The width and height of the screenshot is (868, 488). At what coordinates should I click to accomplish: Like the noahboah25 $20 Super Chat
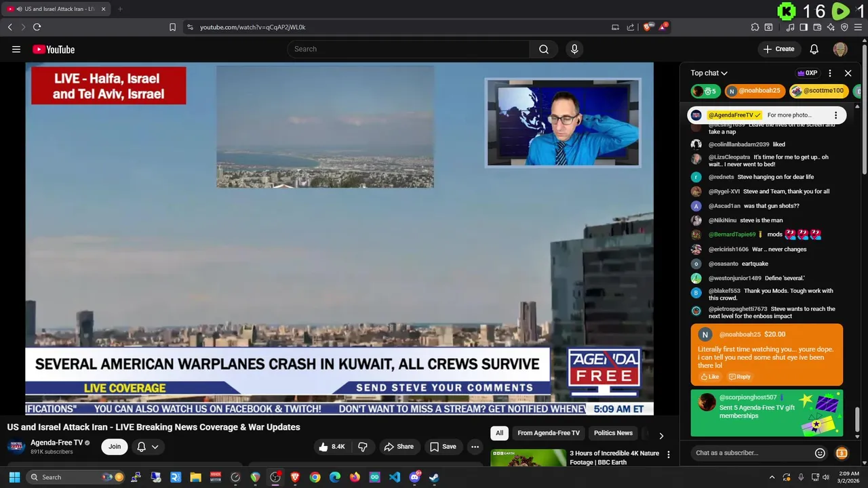709,377
